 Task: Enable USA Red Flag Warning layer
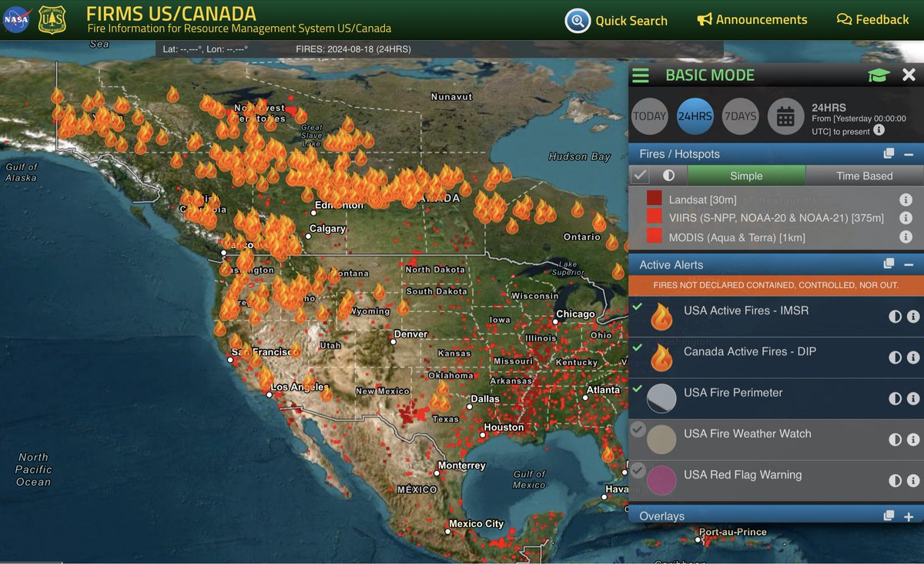pyautogui.click(x=638, y=469)
